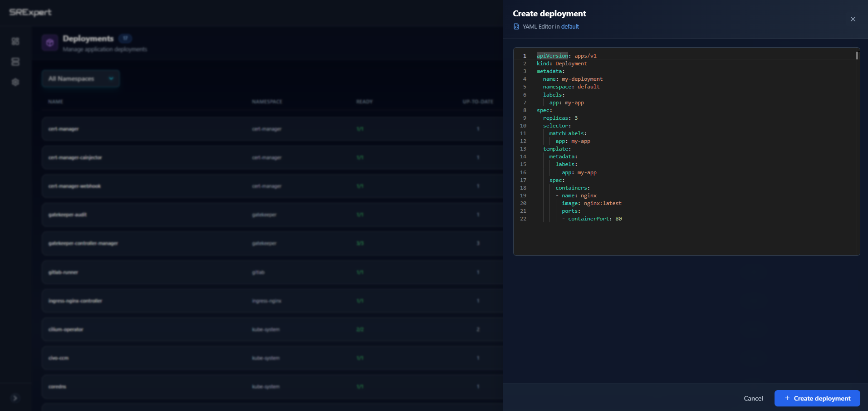
Task: Click the dropdown arrow inside All Namespaces selector
Action: point(111,78)
